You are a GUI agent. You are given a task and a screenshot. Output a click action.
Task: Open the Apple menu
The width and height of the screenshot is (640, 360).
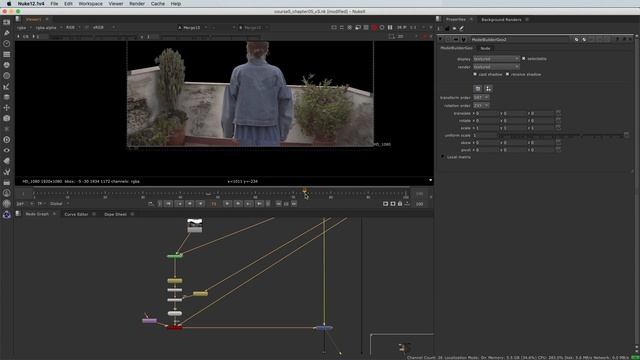tap(9, 4)
